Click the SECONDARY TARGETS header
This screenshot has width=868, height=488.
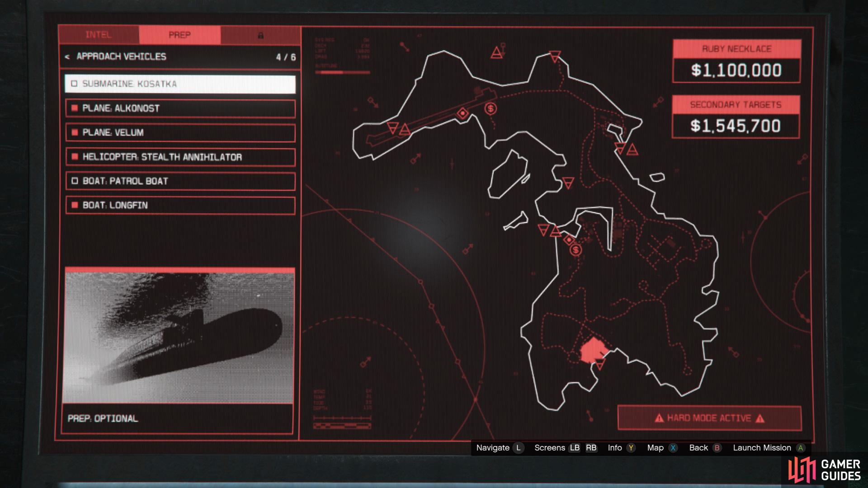736,105
